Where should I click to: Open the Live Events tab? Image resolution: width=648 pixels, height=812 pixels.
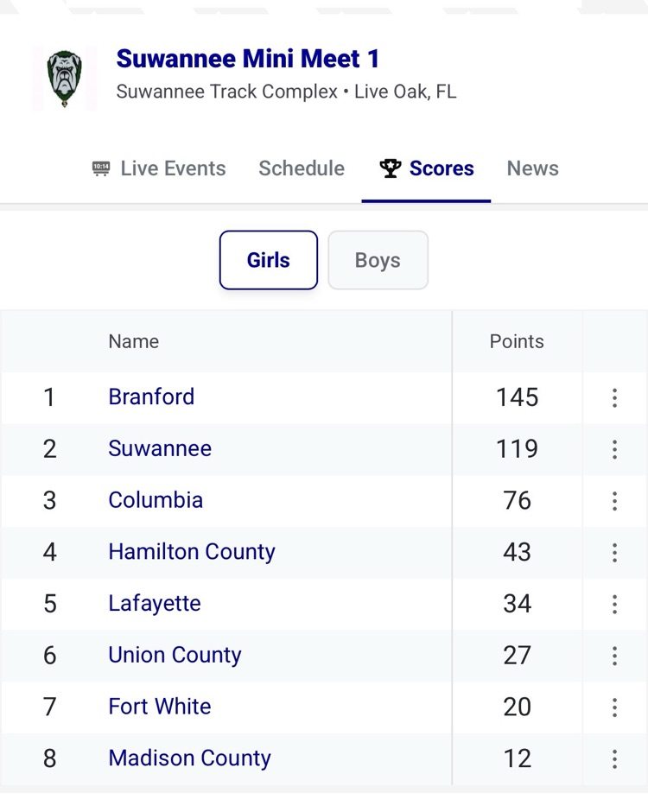159,168
